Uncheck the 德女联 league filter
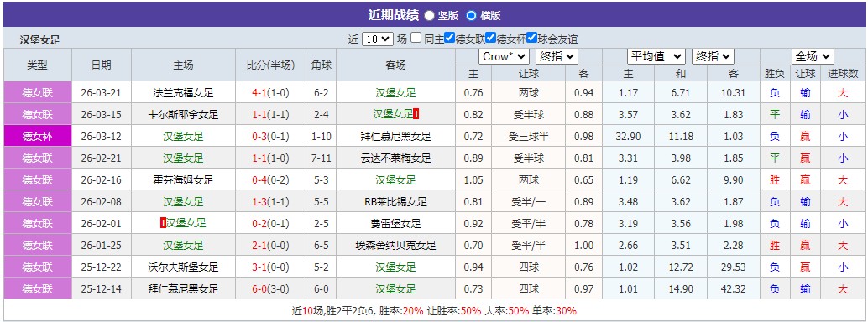Image resolution: width=868 pixels, height=322 pixels. tap(449, 38)
